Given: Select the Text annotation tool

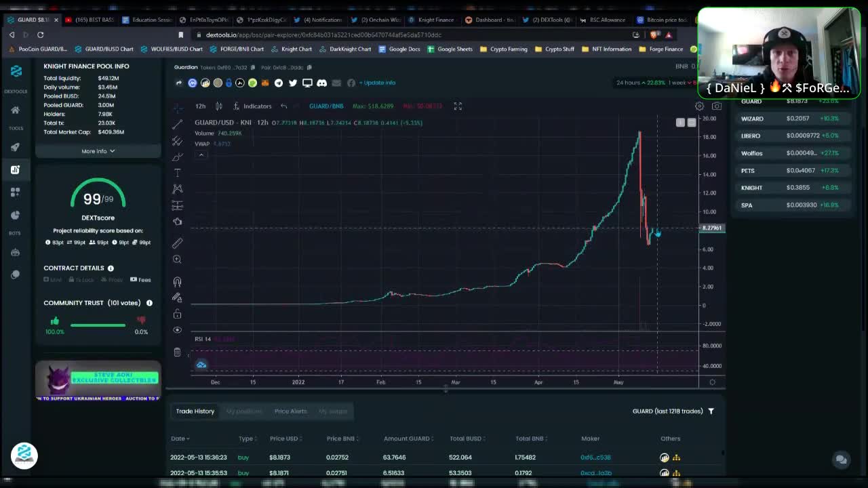Looking at the screenshot, I should [x=177, y=174].
